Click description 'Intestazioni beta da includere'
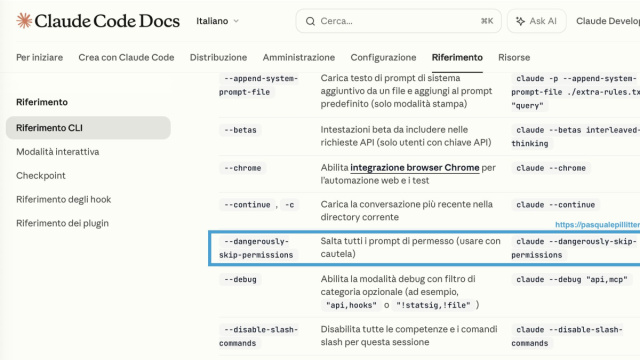Image resolution: width=640 pixels, height=360 pixels. [x=406, y=136]
